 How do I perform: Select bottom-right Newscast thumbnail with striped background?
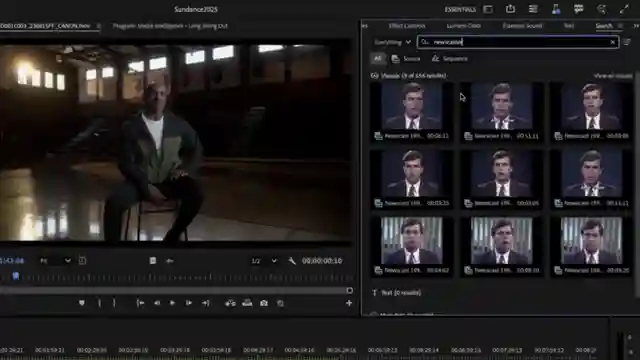(x=591, y=246)
